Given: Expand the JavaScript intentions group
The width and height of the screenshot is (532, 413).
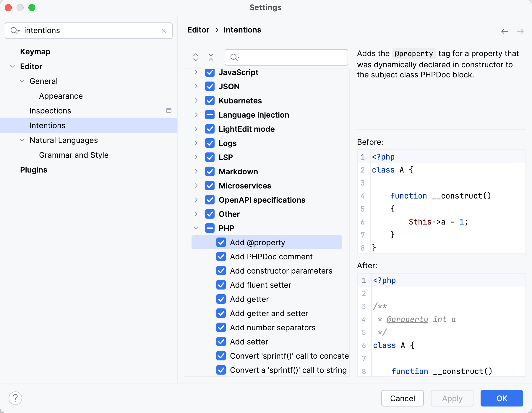Looking at the screenshot, I should 196,72.
